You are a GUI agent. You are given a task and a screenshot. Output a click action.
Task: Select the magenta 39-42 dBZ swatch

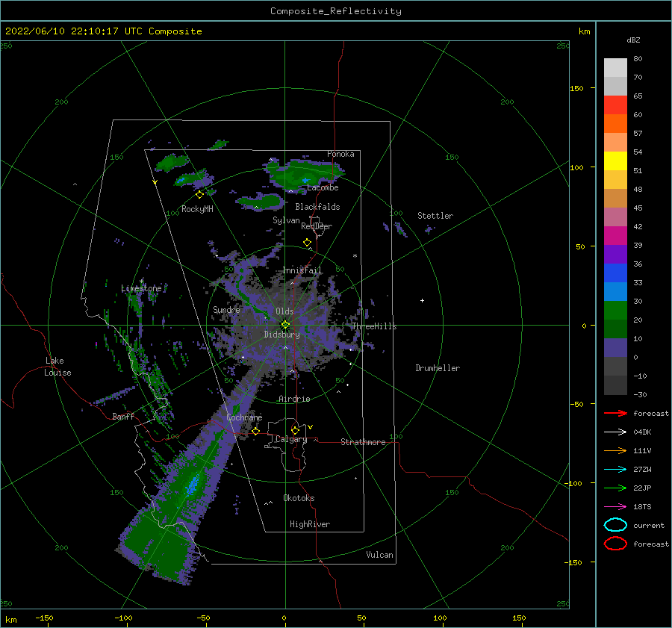tap(615, 236)
